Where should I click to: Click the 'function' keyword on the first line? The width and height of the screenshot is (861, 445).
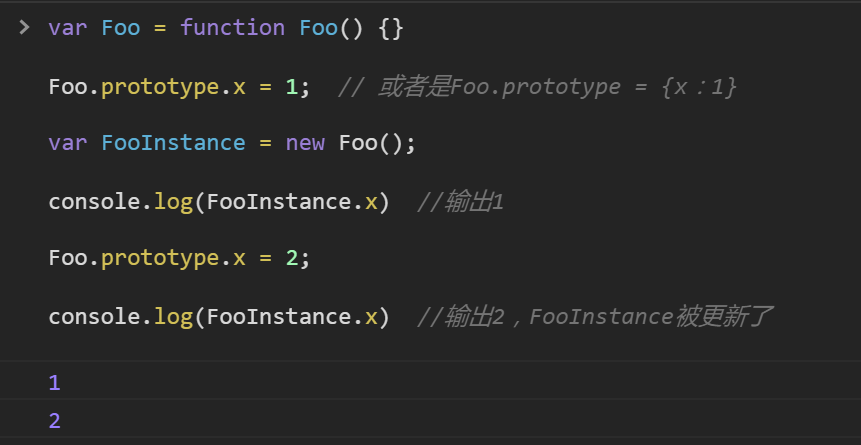pyautogui.click(x=232, y=28)
